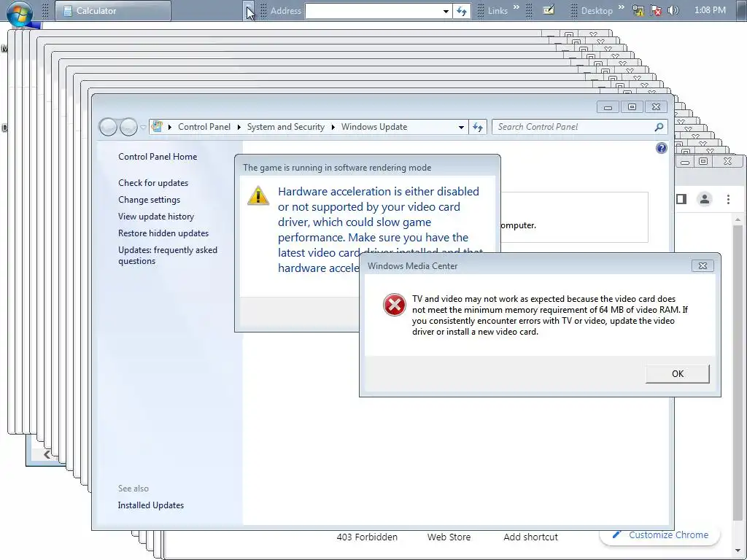Toggle Chrome side panel icon
The height and width of the screenshot is (560, 747).
681,199
